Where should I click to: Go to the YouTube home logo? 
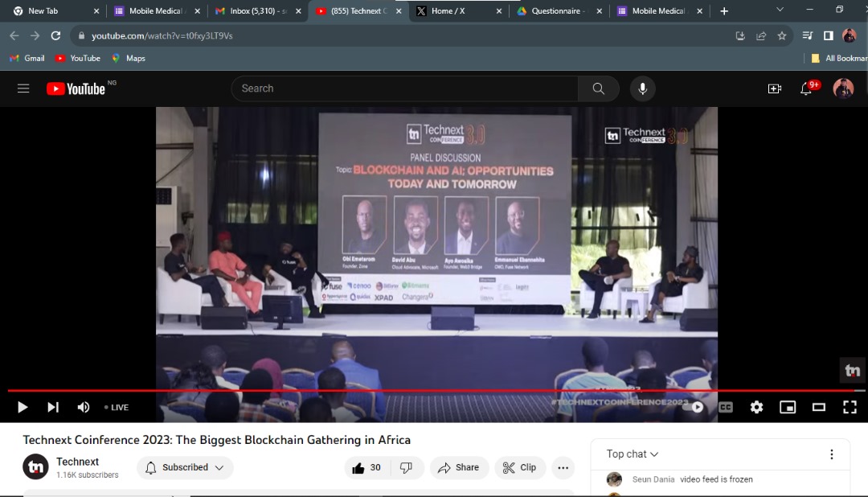pyautogui.click(x=76, y=88)
